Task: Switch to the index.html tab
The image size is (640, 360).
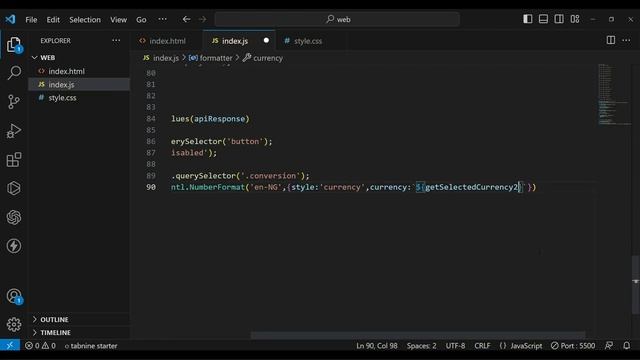Action: [167, 41]
